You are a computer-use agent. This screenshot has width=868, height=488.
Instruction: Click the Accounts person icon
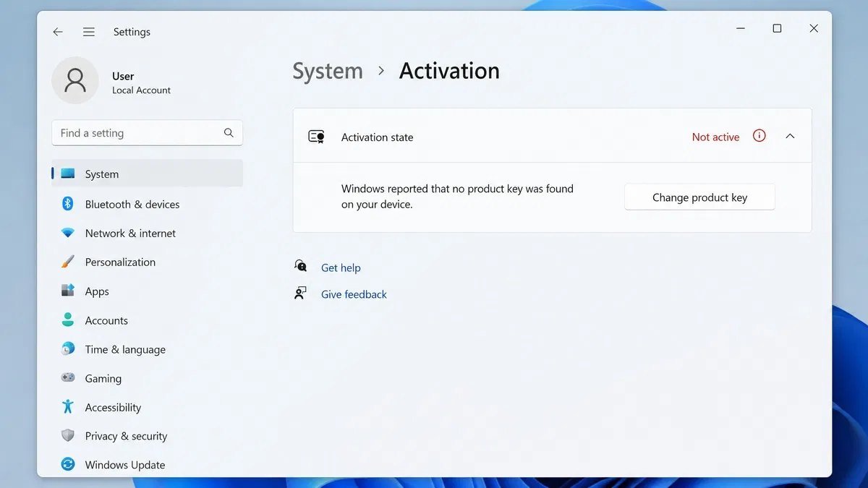(68, 320)
